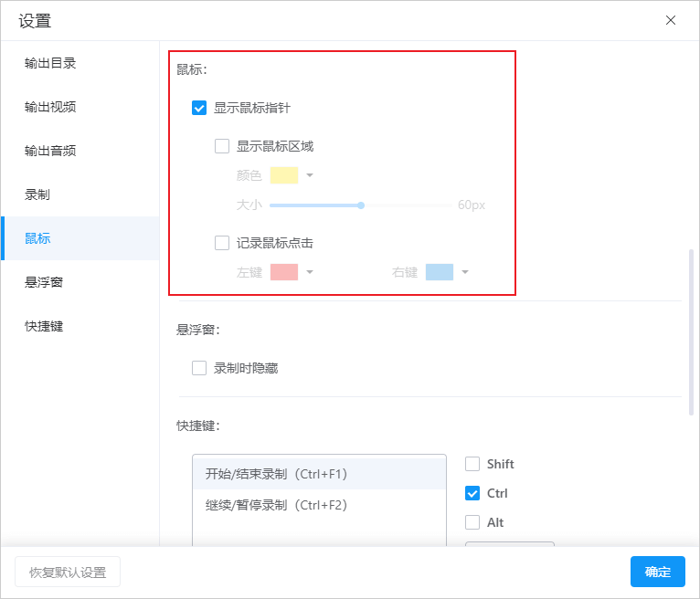Select 开始/结束录制 (Ctrl+F1) shortcut row

(x=319, y=474)
